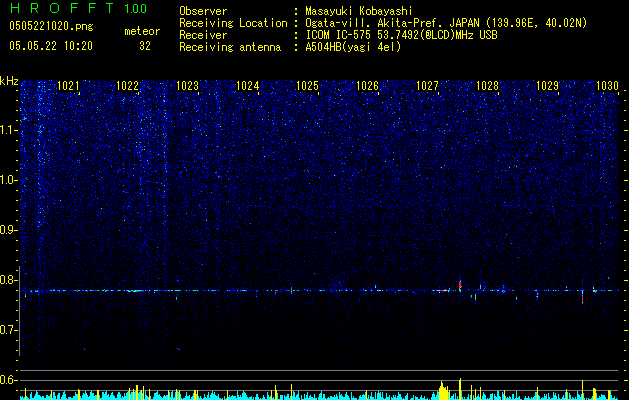629x400 pixels.
Task: Click time marker 1028
Action: pyautogui.click(x=487, y=86)
